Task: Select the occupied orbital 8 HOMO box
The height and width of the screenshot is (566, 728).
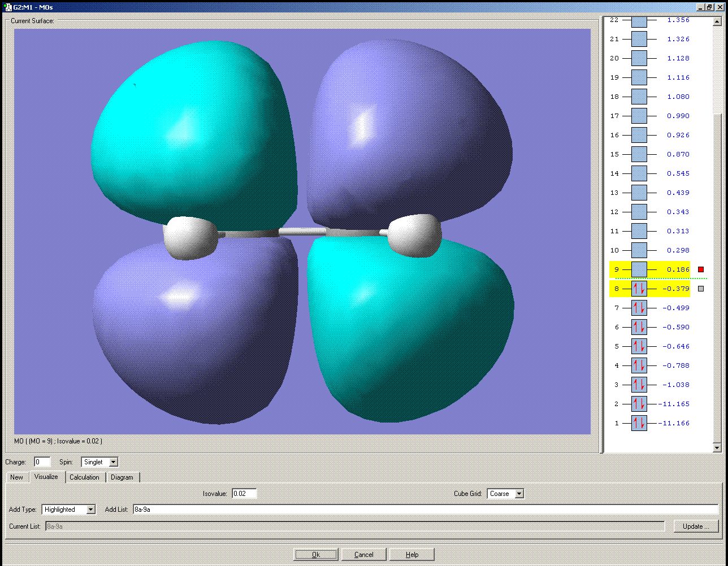Action: coord(639,289)
